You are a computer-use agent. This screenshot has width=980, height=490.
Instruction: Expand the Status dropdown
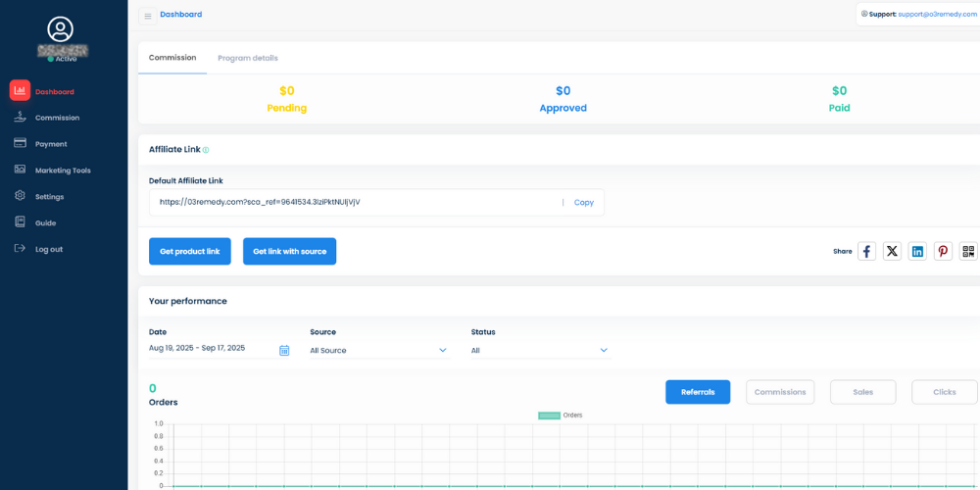click(x=540, y=350)
